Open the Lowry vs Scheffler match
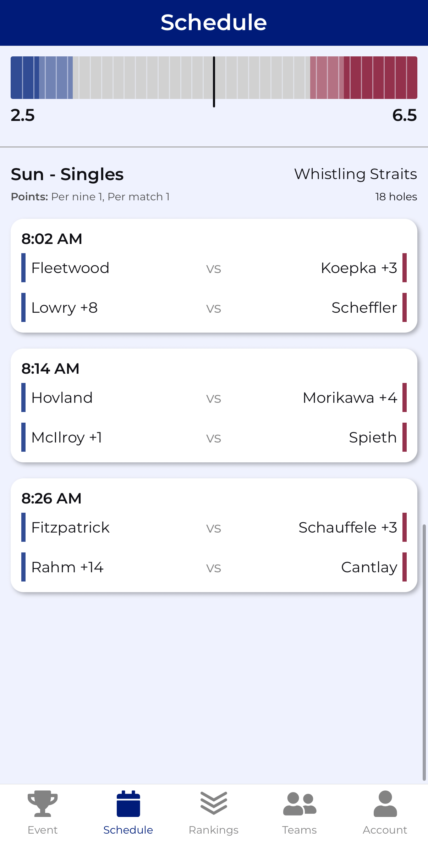 [x=214, y=308]
